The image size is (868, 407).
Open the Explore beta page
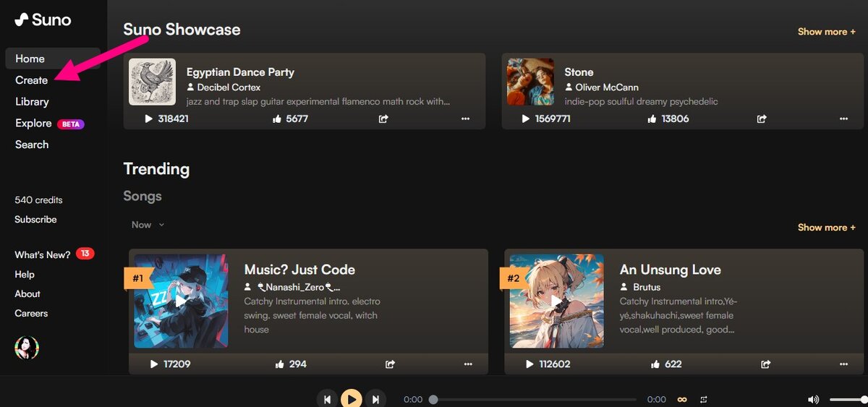(x=49, y=124)
